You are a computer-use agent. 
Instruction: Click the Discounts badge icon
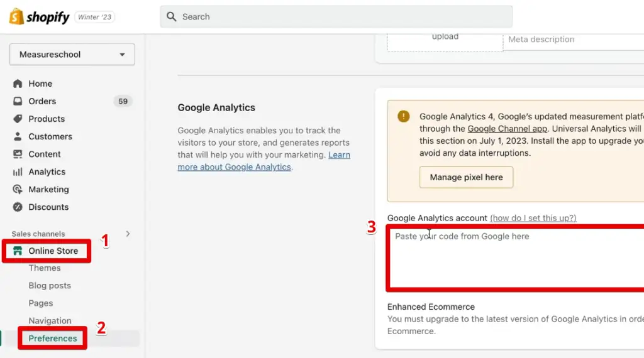pyautogui.click(x=18, y=207)
